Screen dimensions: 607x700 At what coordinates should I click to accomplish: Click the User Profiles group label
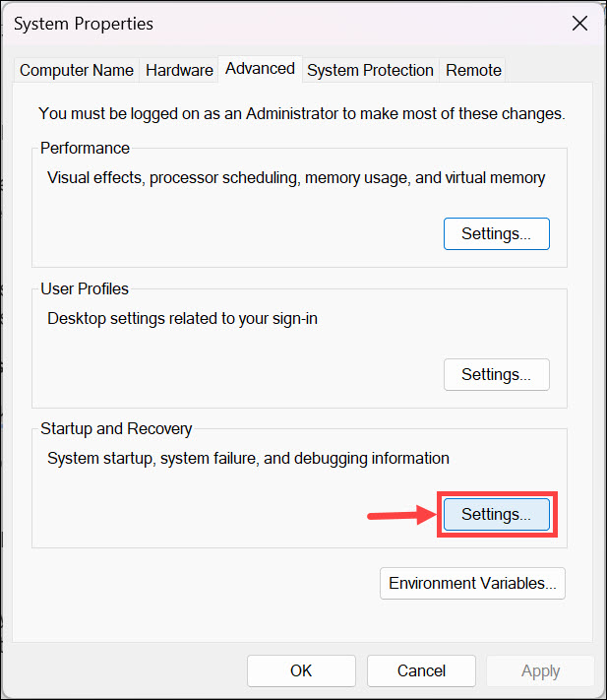click(x=85, y=289)
